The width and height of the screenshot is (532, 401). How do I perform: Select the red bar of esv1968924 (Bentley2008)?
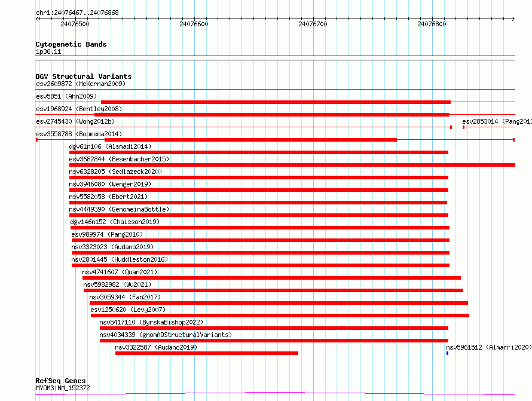tap(272, 115)
